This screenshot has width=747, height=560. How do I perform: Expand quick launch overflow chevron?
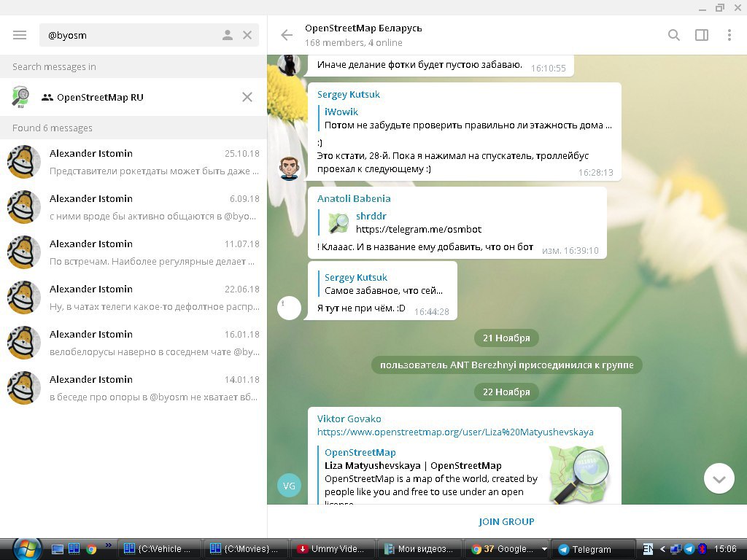109,545
